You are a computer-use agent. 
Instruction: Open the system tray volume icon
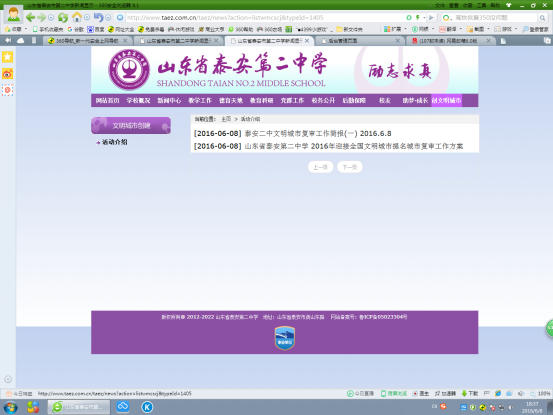511,408
